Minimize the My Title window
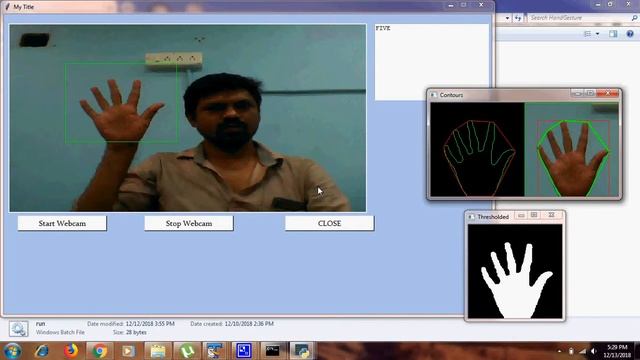This screenshot has height=360, width=640. pos(451,5)
